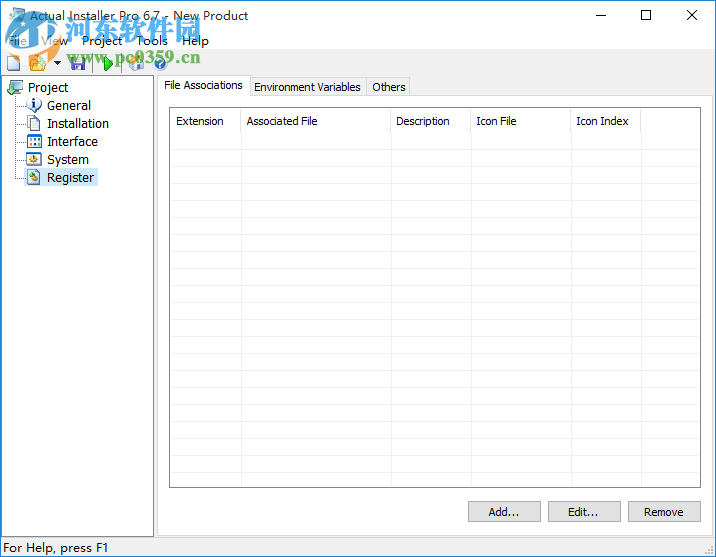Image resolution: width=716 pixels, height=557 pixels.
Task: Select Interface in the project tree
Action: click(72, 142)
